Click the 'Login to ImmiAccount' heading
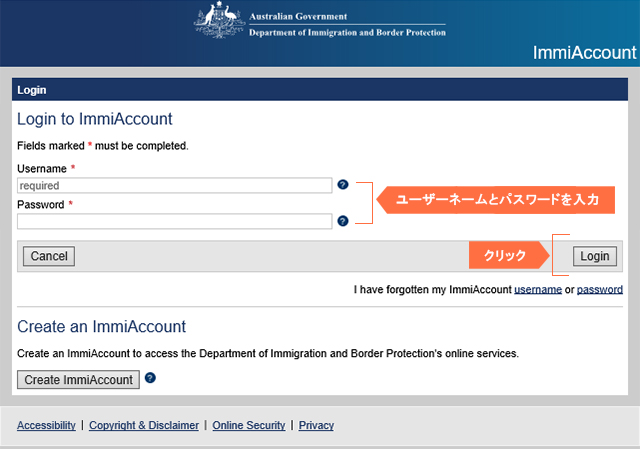Screen dimensions: 640x450 click(x=95, y=119)
